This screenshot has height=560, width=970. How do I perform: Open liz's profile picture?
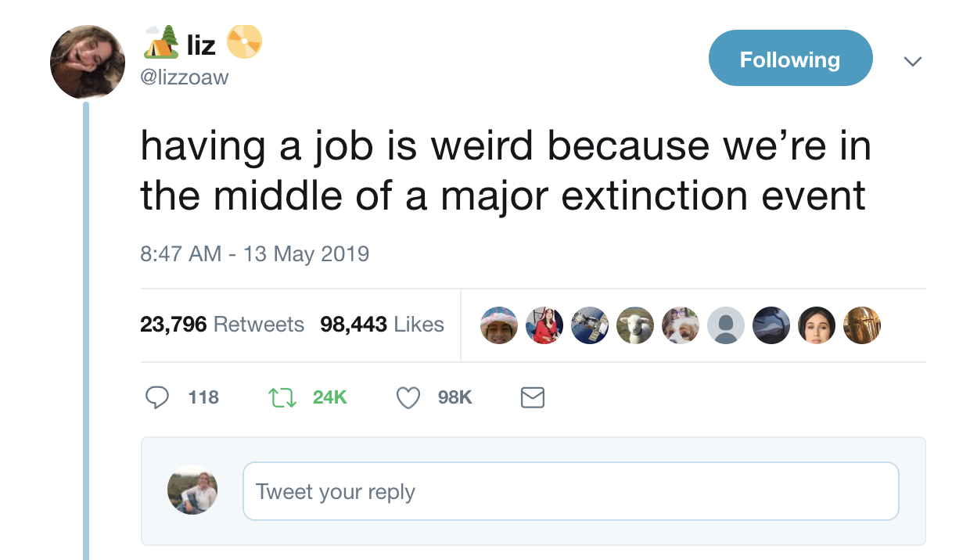pos(87,62)
